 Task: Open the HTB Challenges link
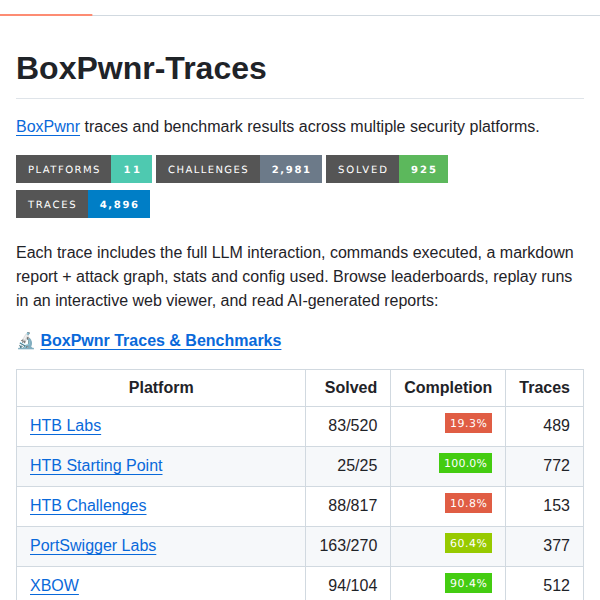click(88, 505)
